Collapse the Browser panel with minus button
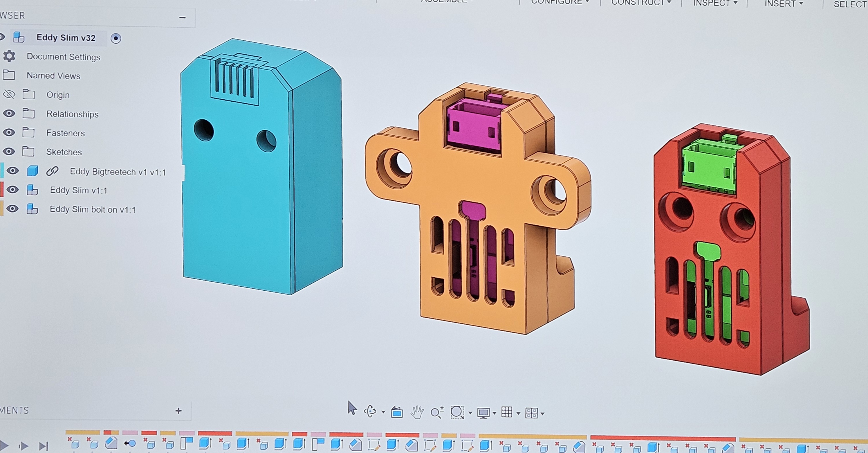 [182, 17]
